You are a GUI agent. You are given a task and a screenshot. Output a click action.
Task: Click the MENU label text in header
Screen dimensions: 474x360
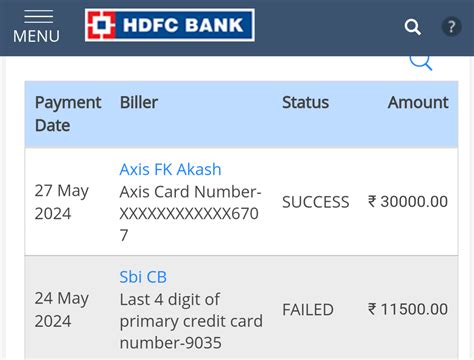pos(36,36)
